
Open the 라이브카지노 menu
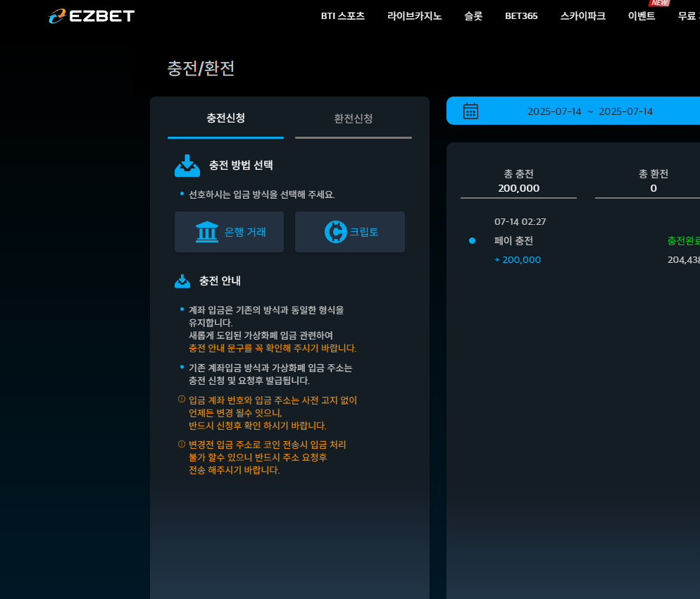[x=414, y=16]
